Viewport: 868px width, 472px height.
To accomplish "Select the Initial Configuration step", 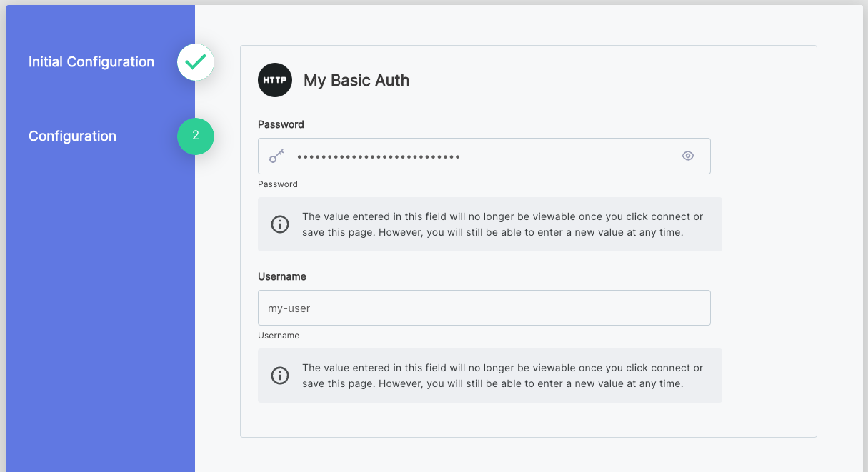I will click(91, 62).
